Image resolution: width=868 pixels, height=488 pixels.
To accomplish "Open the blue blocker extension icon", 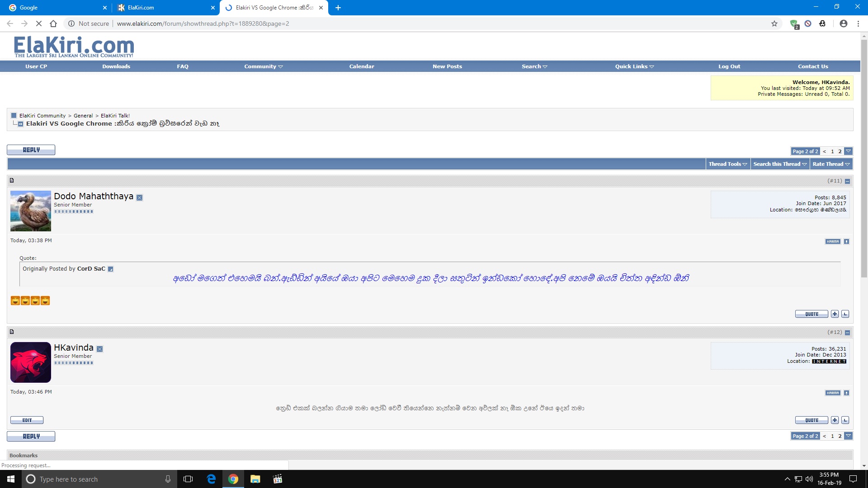I will coord(808,23).
